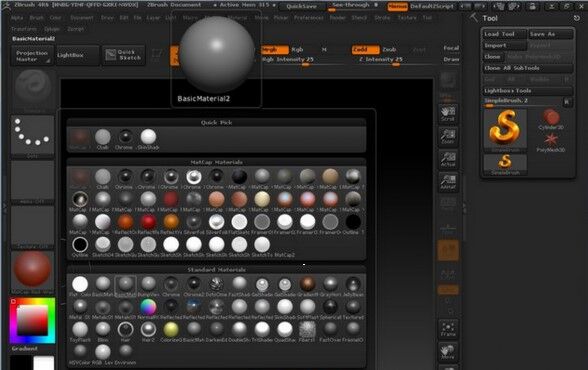Pick the FastOverlay material sphere

pos(330,329)
